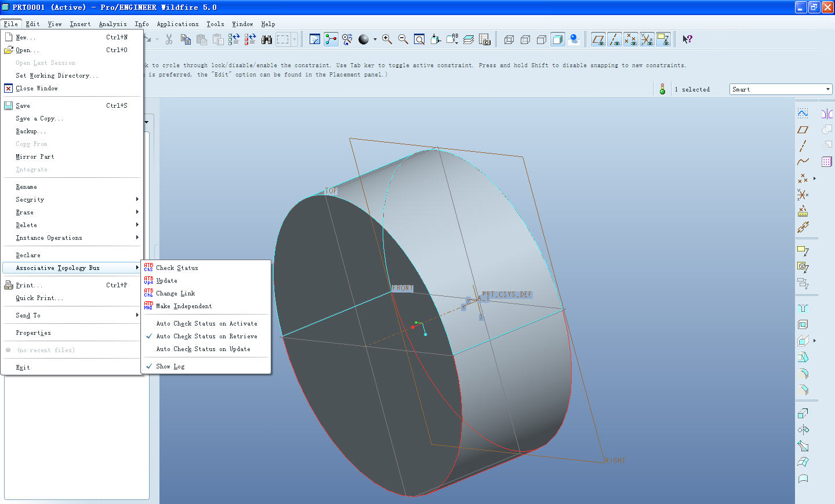The image size is (835, 504).
Task: Switch to Shading display style
Action: pyautogui.click(x=558, y=39)
